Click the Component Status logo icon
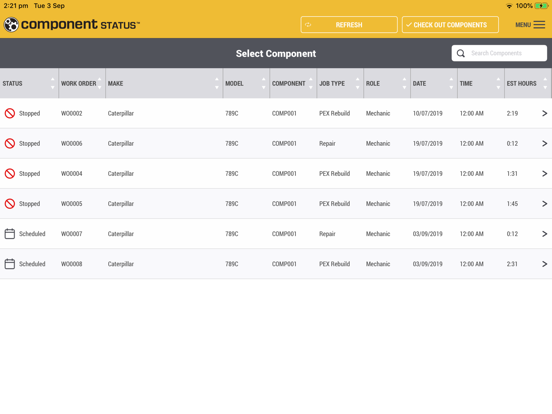The width and height of the screenshot is (552, 414). (x=11, y=25)
